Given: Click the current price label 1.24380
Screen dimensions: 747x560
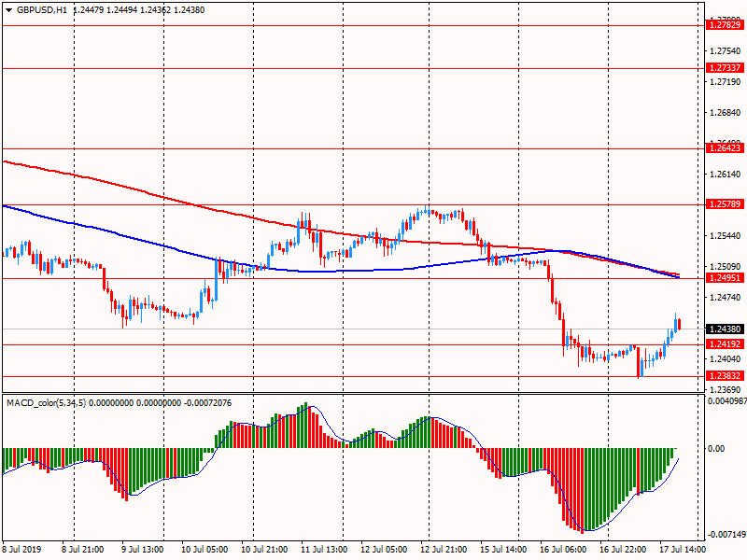Looking at the screenshot, I should click(x=725, y=329).
